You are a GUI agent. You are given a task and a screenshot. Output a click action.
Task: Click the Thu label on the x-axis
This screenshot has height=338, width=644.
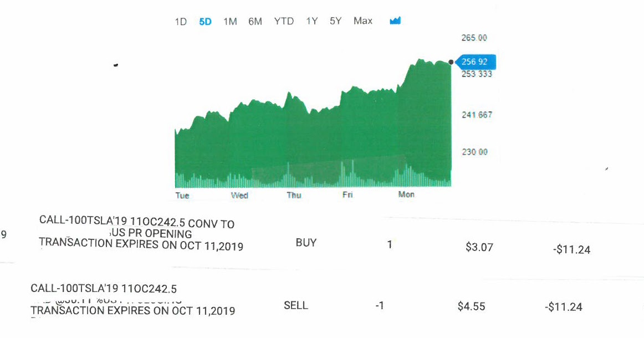point(294,195)
